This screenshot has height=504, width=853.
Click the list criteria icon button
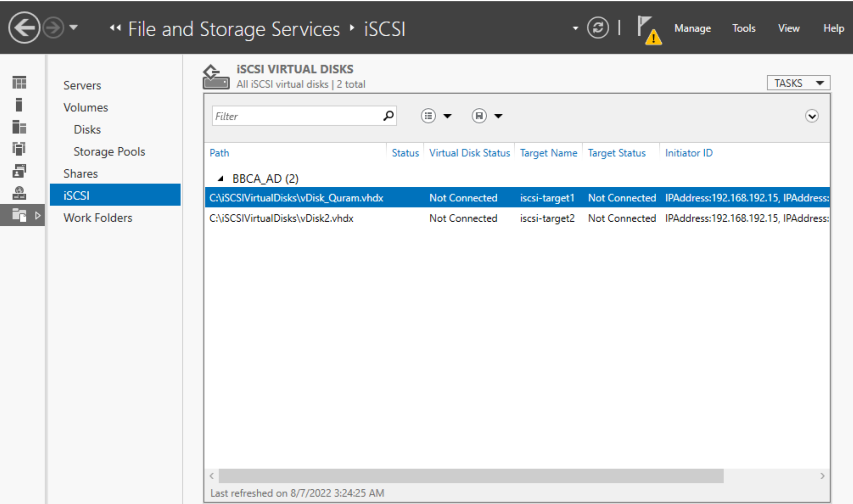428,116
